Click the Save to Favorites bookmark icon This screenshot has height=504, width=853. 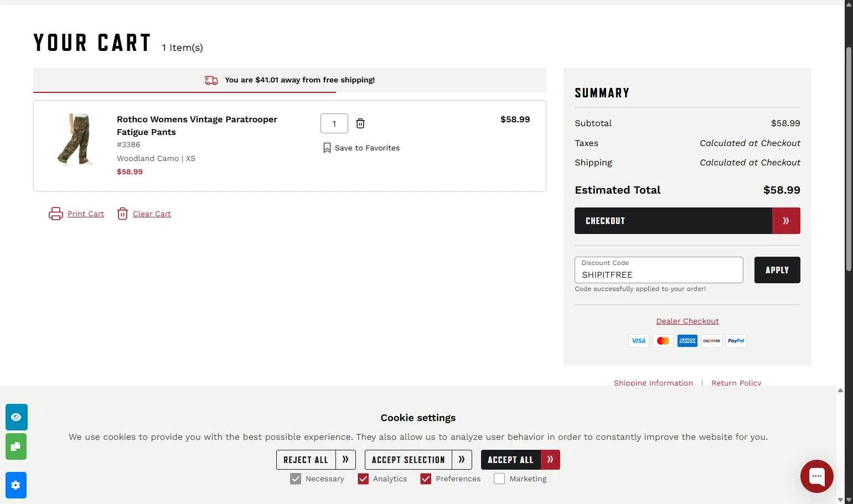327,148
